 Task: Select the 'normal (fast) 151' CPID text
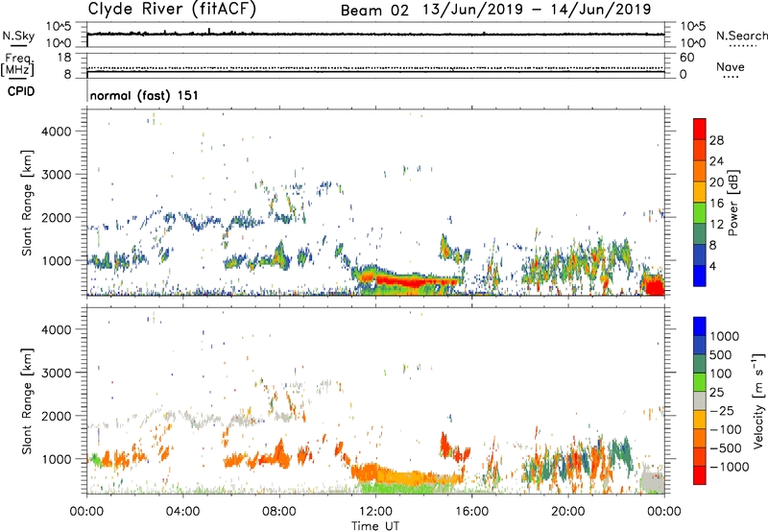tap(144, 95)
